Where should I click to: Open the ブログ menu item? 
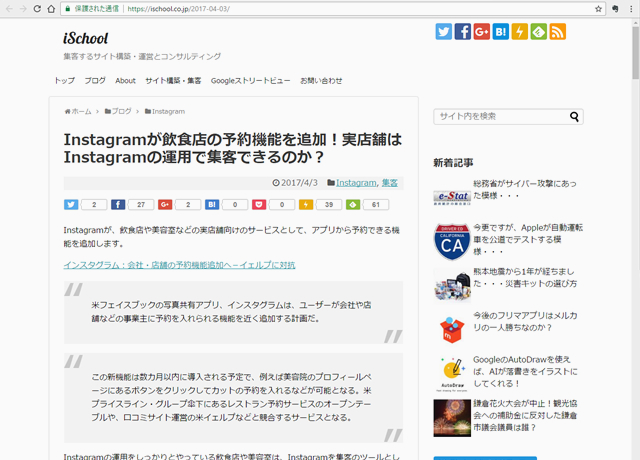click(x=95, y=80)
